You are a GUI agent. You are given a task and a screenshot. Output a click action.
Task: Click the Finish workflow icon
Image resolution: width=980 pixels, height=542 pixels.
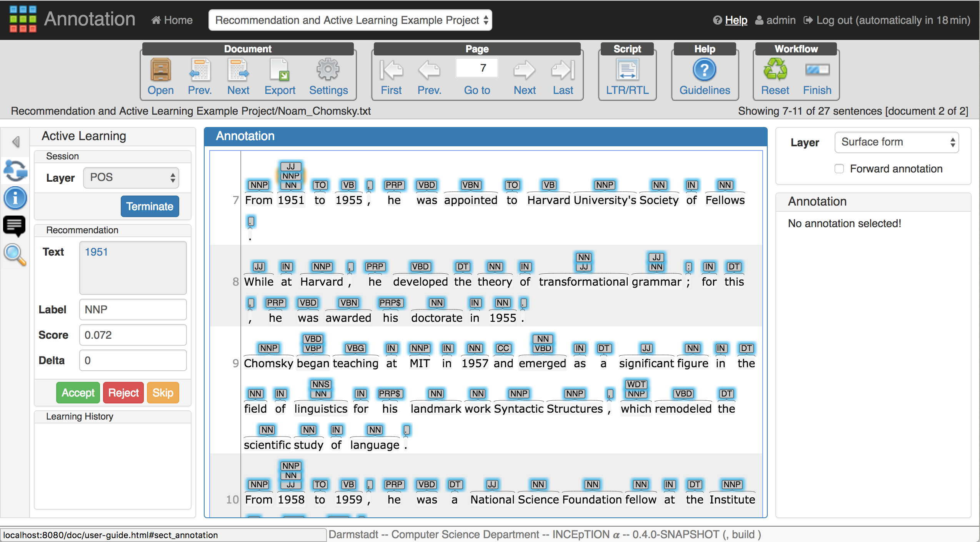817,70
